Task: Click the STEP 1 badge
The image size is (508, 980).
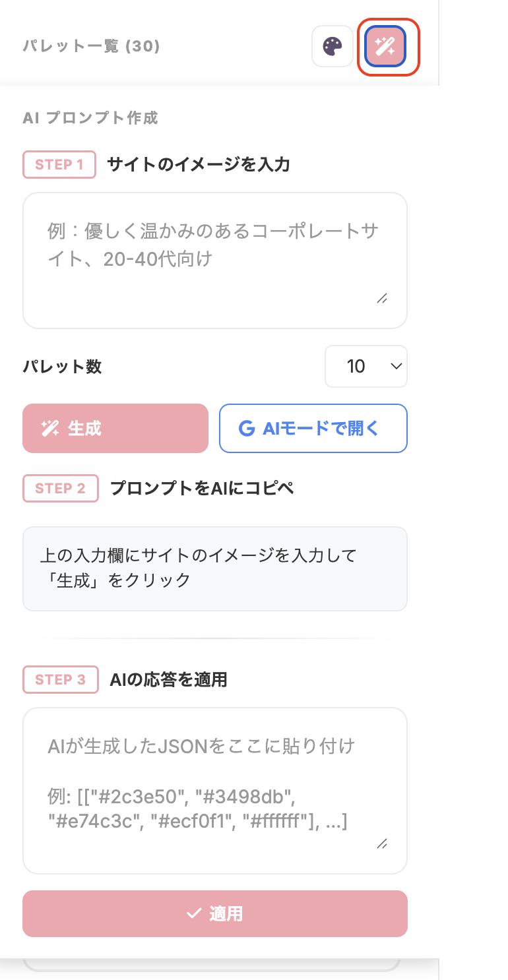Action: click(x=59, y=165)
